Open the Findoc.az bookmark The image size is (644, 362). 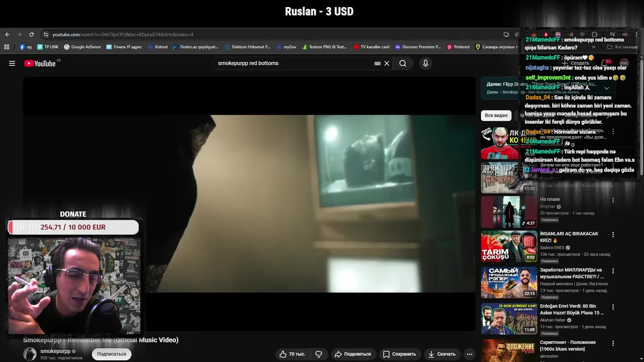pos(195,47)
